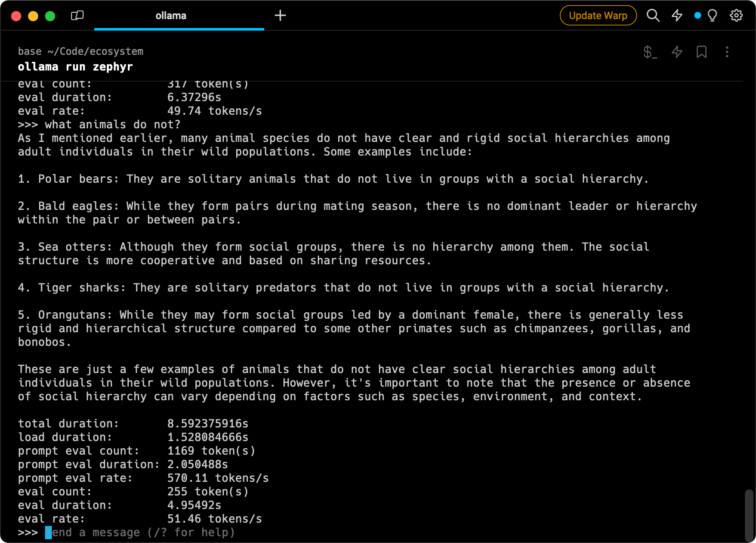Click the 'base ~/Code/ecosystem' prompt path

pyautogui.click(x=81, y=51)
